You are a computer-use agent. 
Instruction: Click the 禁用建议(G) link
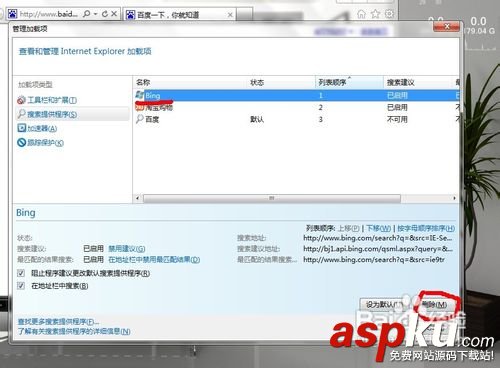[x=127, y=249]
